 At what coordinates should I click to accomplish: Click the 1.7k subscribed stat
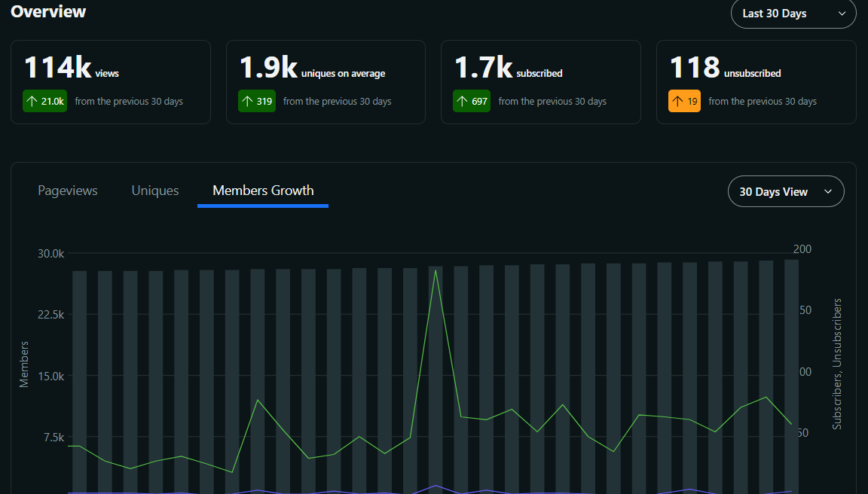pos(508,68)
